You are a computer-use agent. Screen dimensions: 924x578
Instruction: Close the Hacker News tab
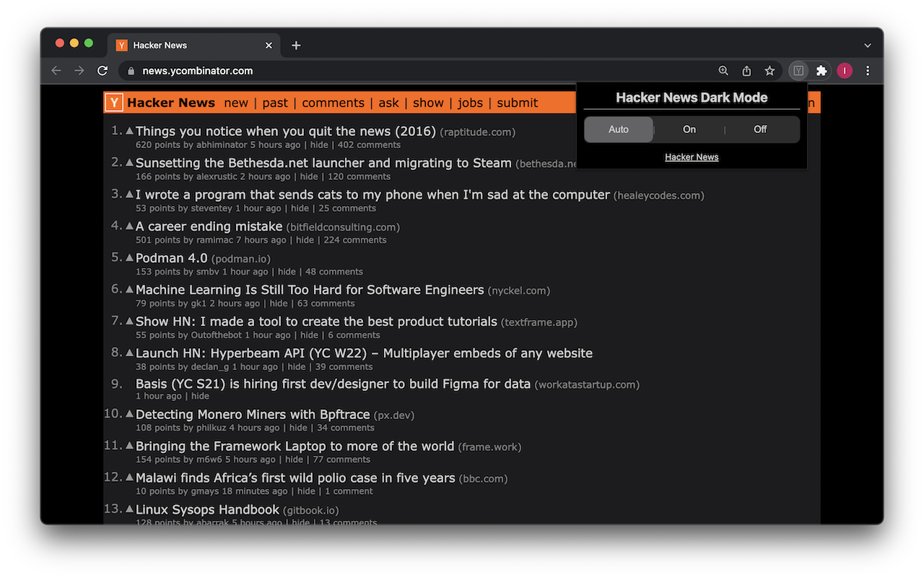pyautogui.click(x=269, y=45)
